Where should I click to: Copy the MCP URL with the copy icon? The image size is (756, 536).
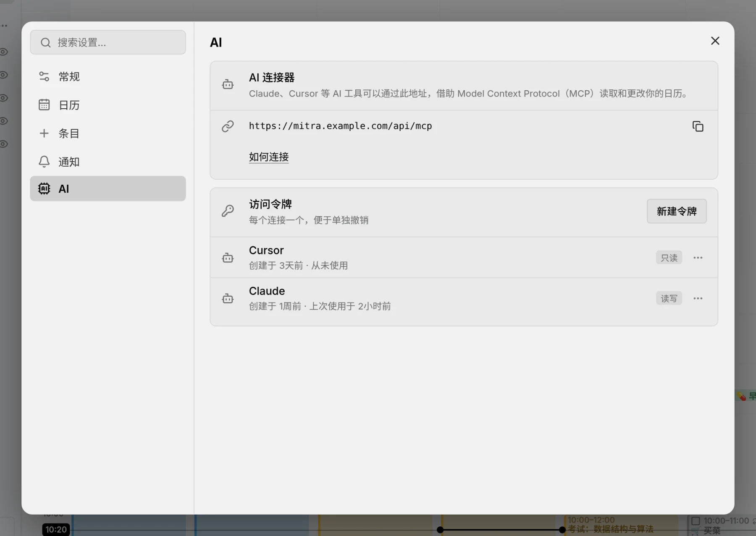click(698, 126)
